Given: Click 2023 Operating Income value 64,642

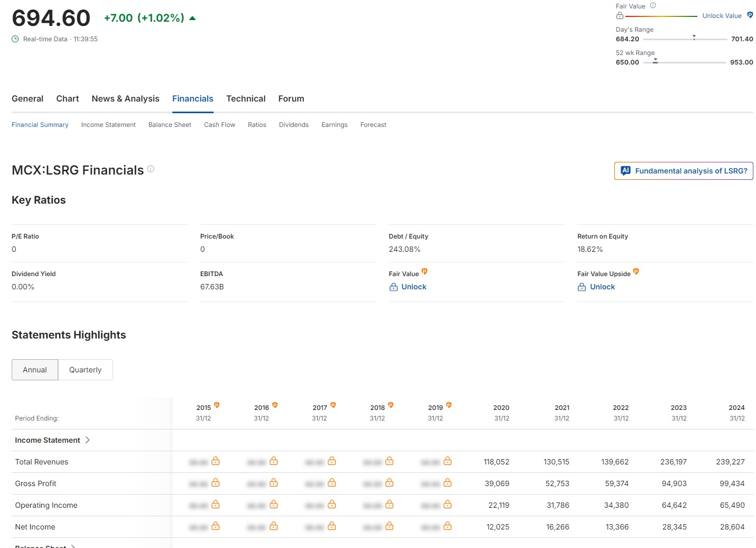Looking at the screenshot, I should (x=675, y=505).
